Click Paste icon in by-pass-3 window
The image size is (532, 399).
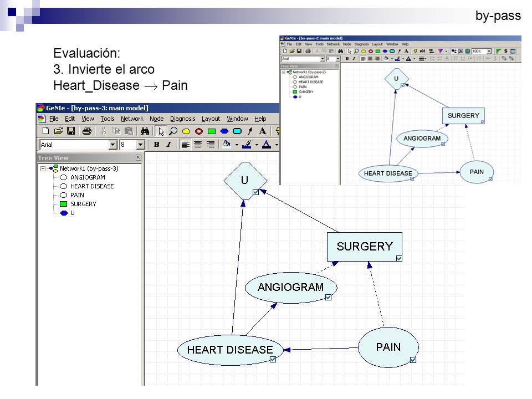(x=129, y=131)
